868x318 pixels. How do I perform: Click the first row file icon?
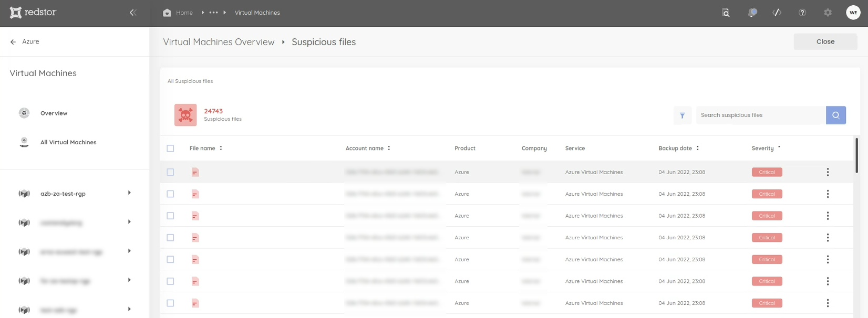pyautogui.click(x=195, y=172)
